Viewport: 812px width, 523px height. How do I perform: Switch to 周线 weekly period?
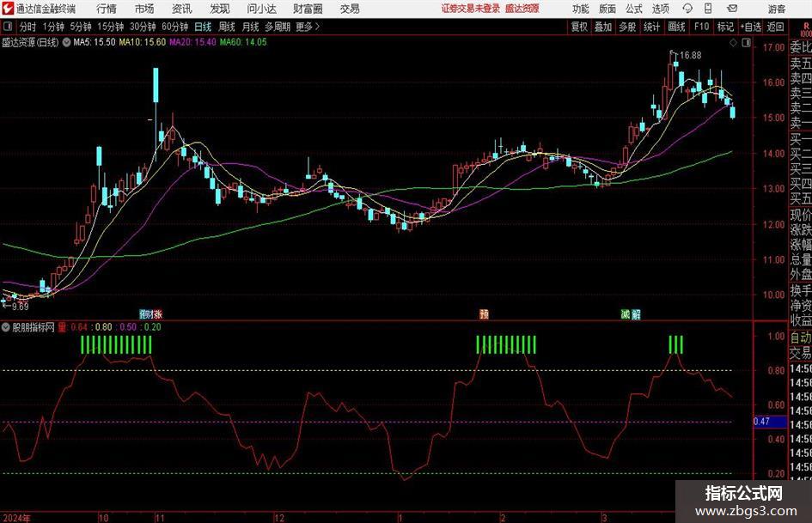pyautogui.click(x=227, y=27)
